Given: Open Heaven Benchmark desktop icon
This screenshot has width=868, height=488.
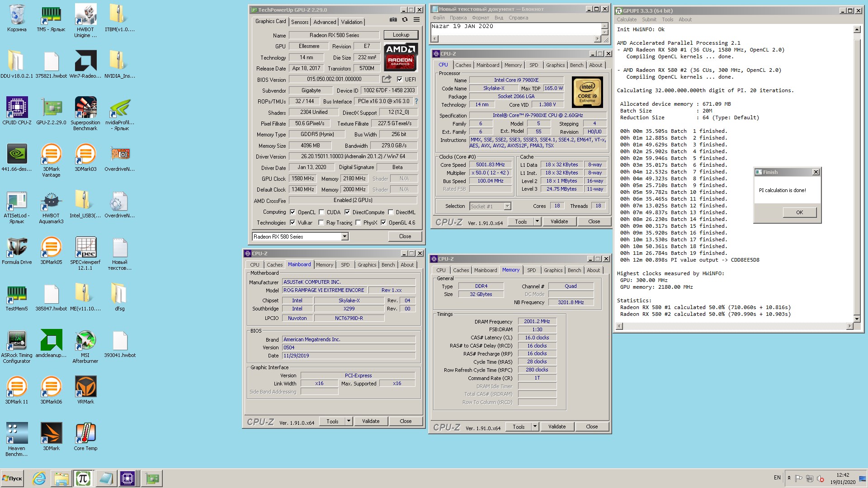Looking at the screenshot, I should pyautogui.click(x=17, y=439).
